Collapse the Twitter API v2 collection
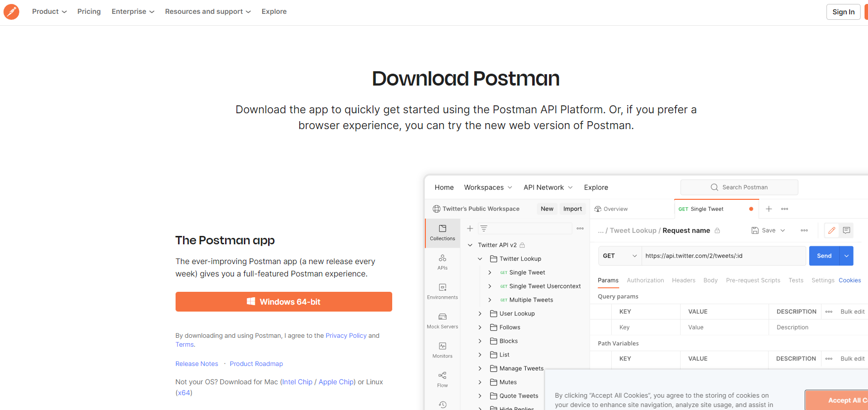 [x=470, y=245]
